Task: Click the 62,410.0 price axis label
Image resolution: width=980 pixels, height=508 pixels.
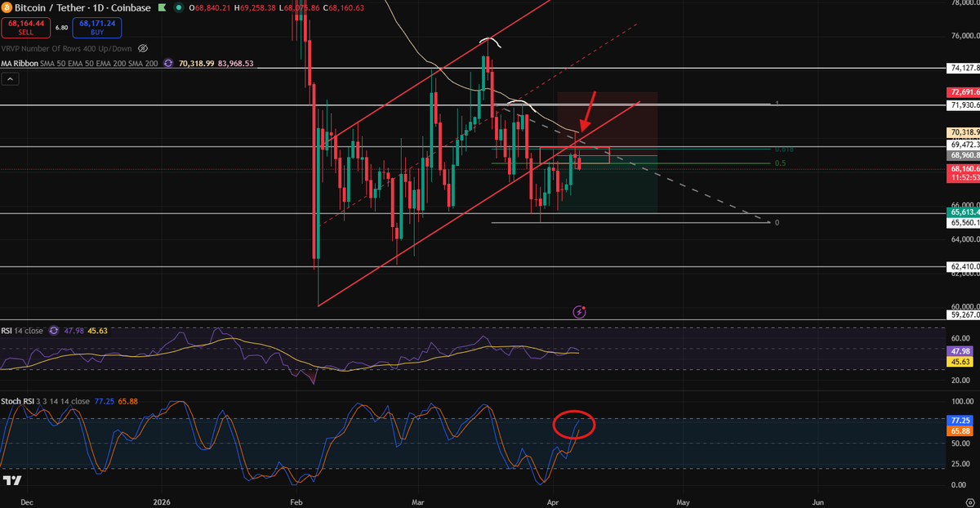Action: (963, 266)
